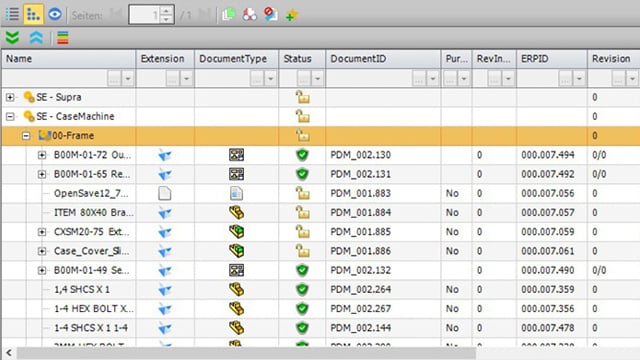Expand all with green double chevron down
This screenshot has width=640, height=360.
coord(12,38)
